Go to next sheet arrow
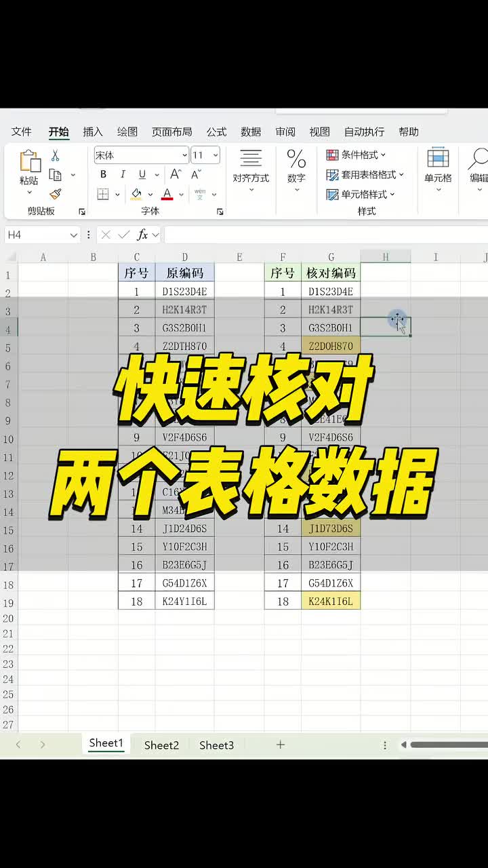The height and width of the screenshot is (868, 488). click(42, 745)
